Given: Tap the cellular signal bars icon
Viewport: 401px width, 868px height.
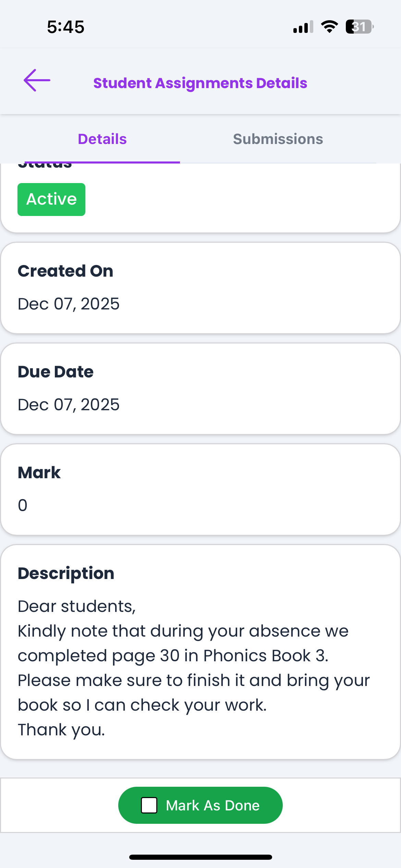Looking at the screenshot, I should [x=303, y=27].
